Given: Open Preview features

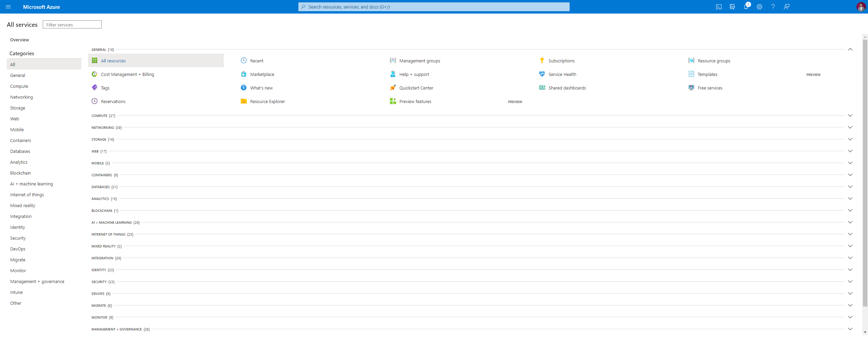Looking at the screenshot, I should pyautogui.click(x=415, y=101).
